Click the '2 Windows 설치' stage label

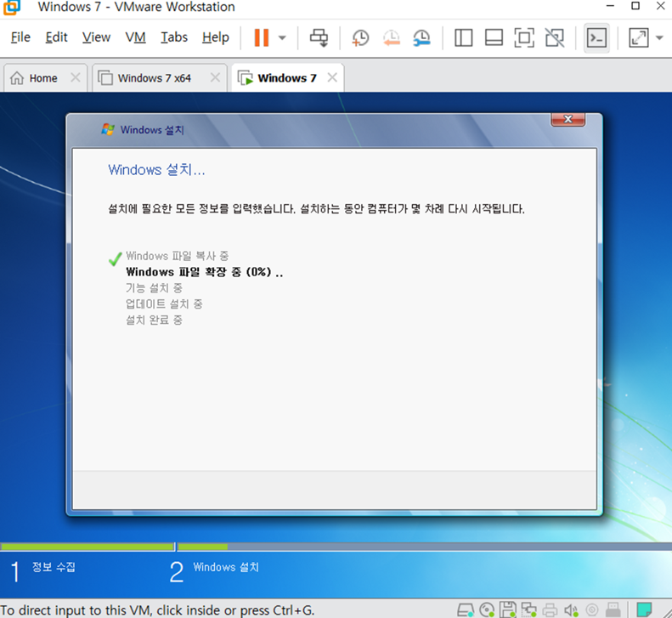tap(214, 571)
